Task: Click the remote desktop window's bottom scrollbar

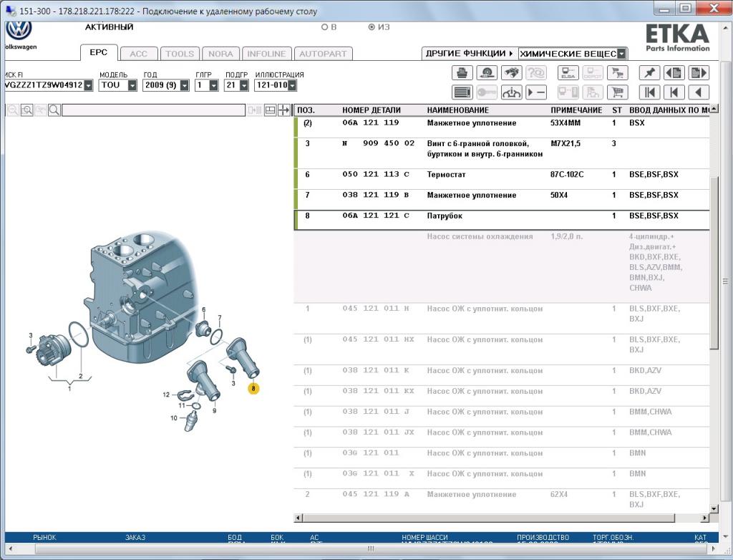Action: click(x=370, y=549)
